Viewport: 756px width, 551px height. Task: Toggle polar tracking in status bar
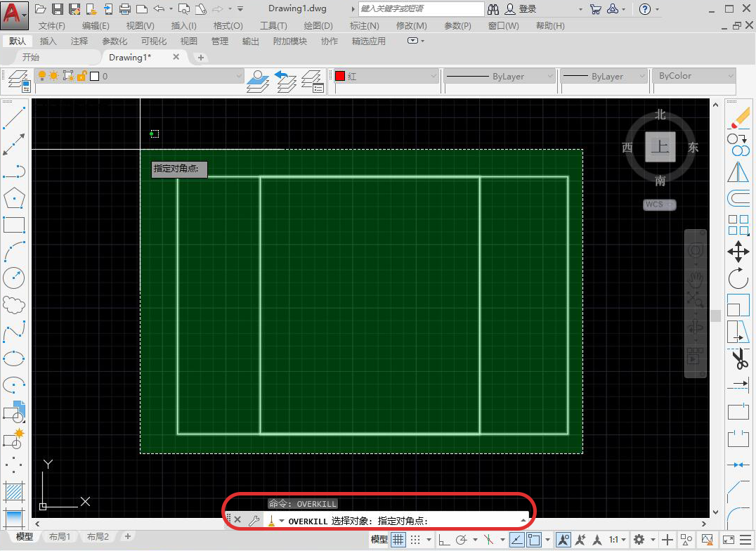point(462,540)
